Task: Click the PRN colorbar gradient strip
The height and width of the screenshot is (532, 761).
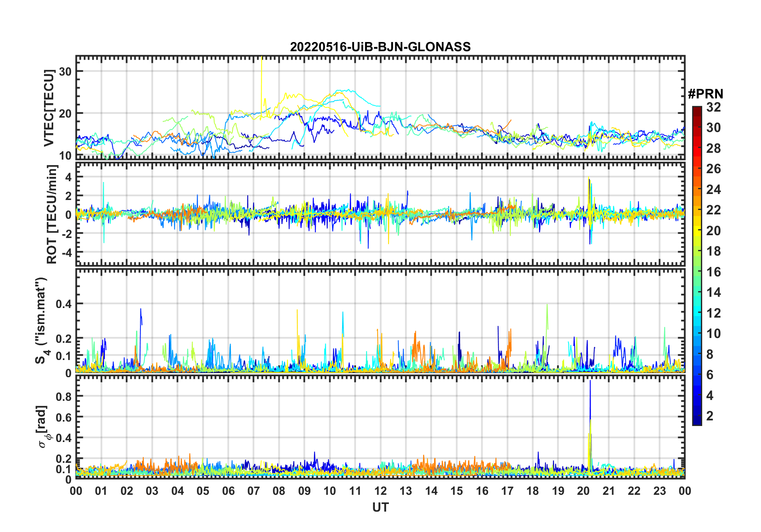Action: [697, 266]
